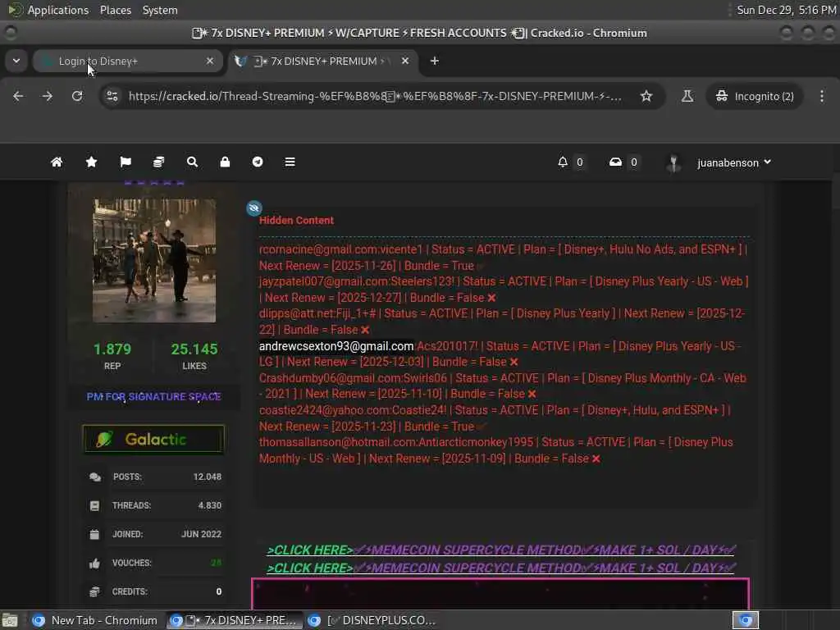The image size is (840, 630).
Task: Close the Login to Disney+ tab
Action: coord(210,61)
